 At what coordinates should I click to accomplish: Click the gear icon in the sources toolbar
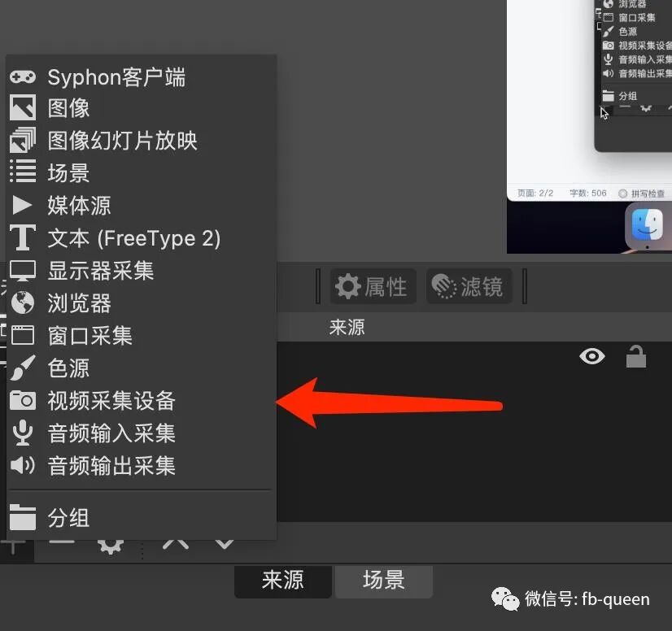[x=111, y=545]
